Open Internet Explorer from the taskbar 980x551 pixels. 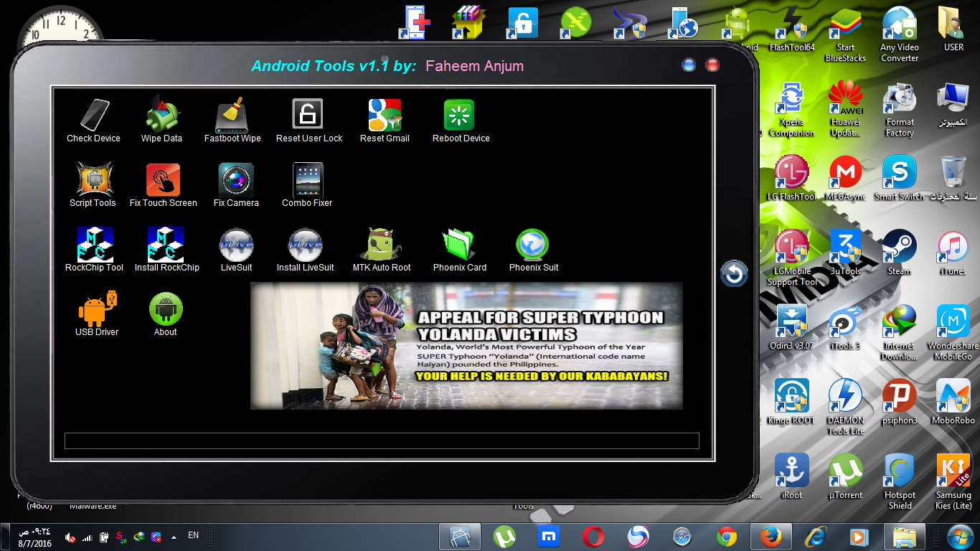[x=815, y=537]
